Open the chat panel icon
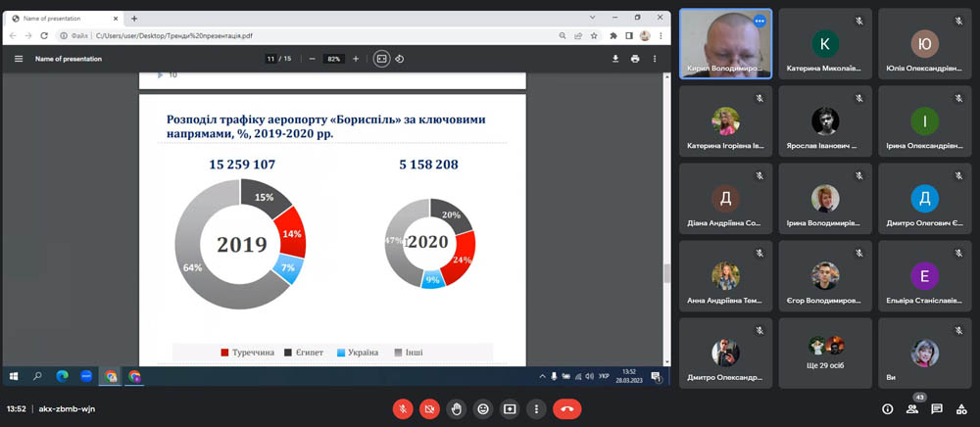Viewport: 980px width, 427px height. [x=937, y=408]
